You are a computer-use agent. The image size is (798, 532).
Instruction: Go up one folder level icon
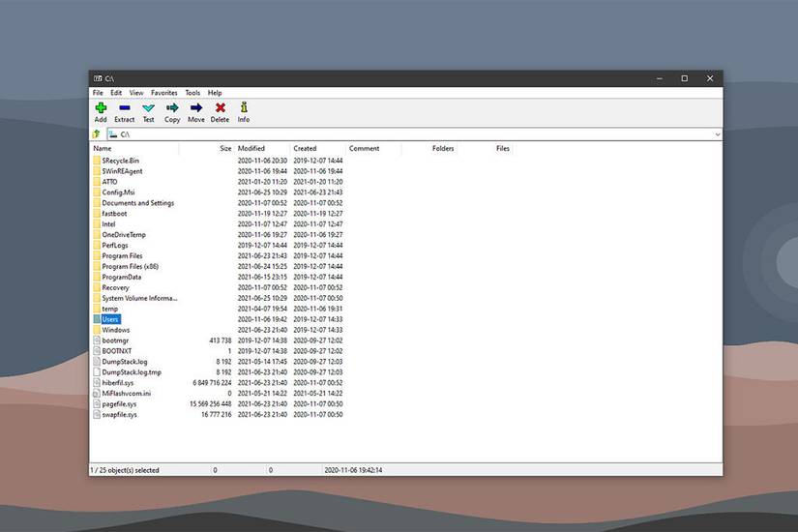point(96,133)
